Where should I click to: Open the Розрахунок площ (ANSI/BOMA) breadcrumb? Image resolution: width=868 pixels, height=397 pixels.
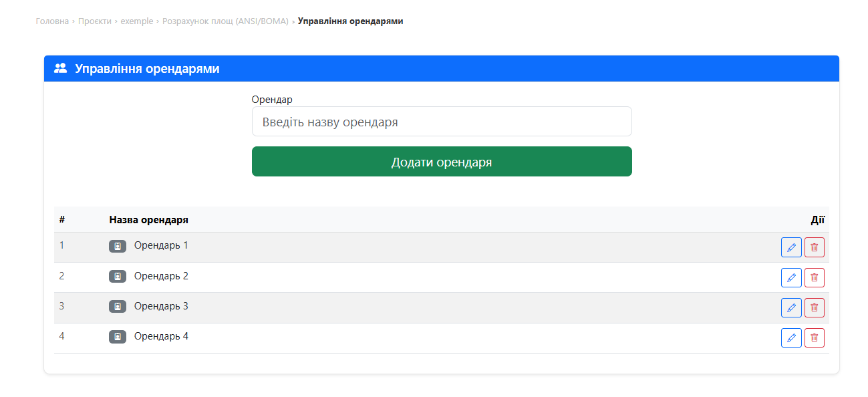pyautogui.click(x=225, y=21)
